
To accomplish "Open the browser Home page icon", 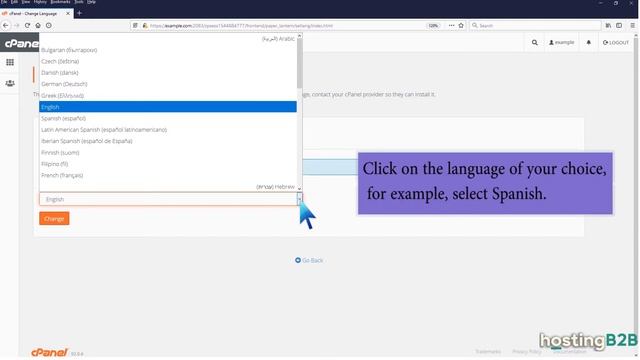I will click(x=38, y=25).
